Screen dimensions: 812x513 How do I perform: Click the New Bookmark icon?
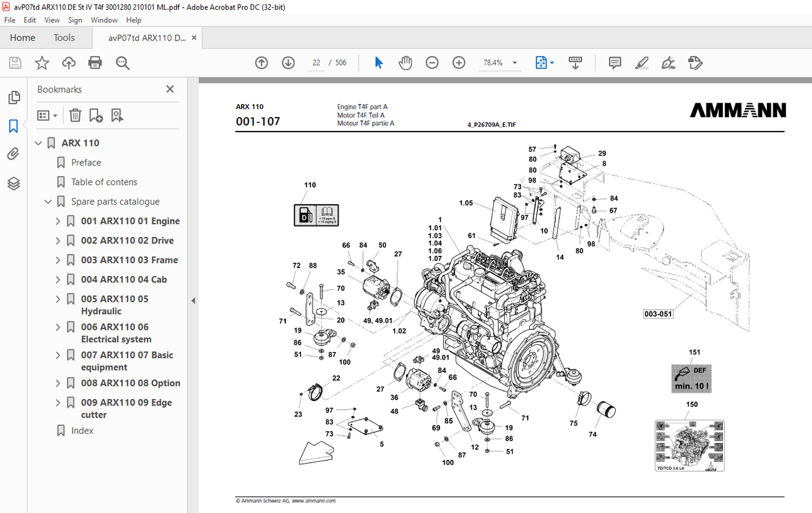(96, 115)
